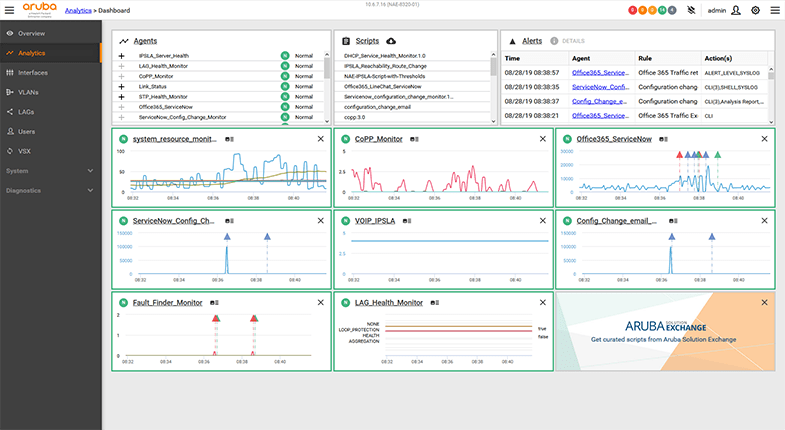Open the Scripts panel heading link

(367, 41)
